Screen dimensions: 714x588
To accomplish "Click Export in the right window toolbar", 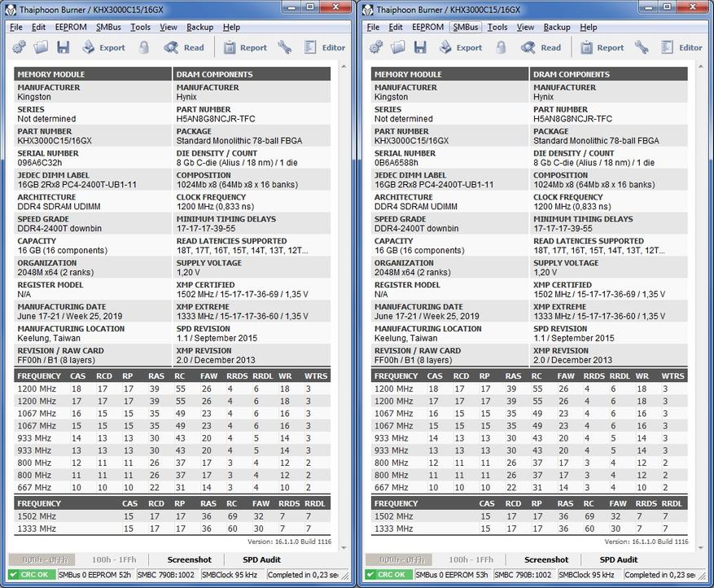I will click(461, 47).
